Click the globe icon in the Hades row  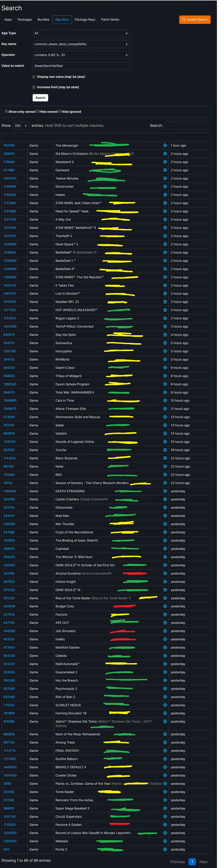(x=165, y=195)
